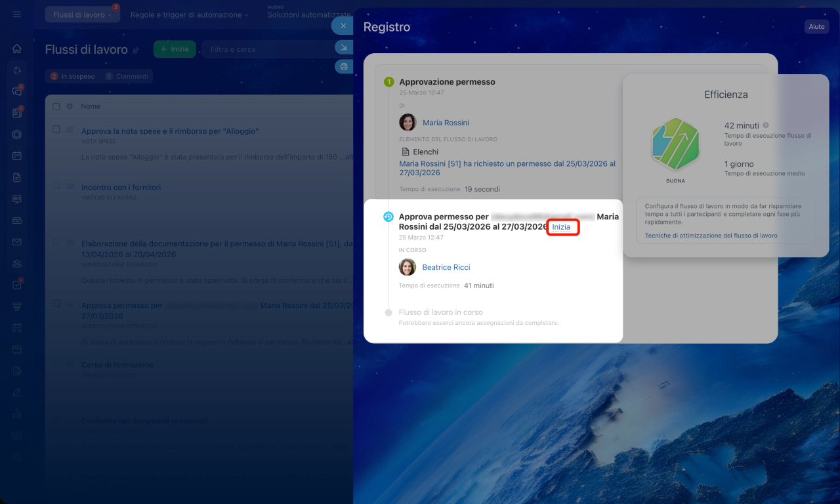Click the print icon on panel edge
This screenshot has height=504, width=840.
point(343,66)
